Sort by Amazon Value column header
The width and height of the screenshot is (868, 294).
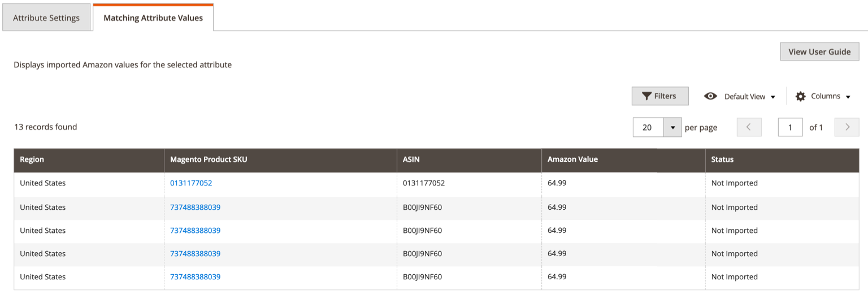pos(572,159)
